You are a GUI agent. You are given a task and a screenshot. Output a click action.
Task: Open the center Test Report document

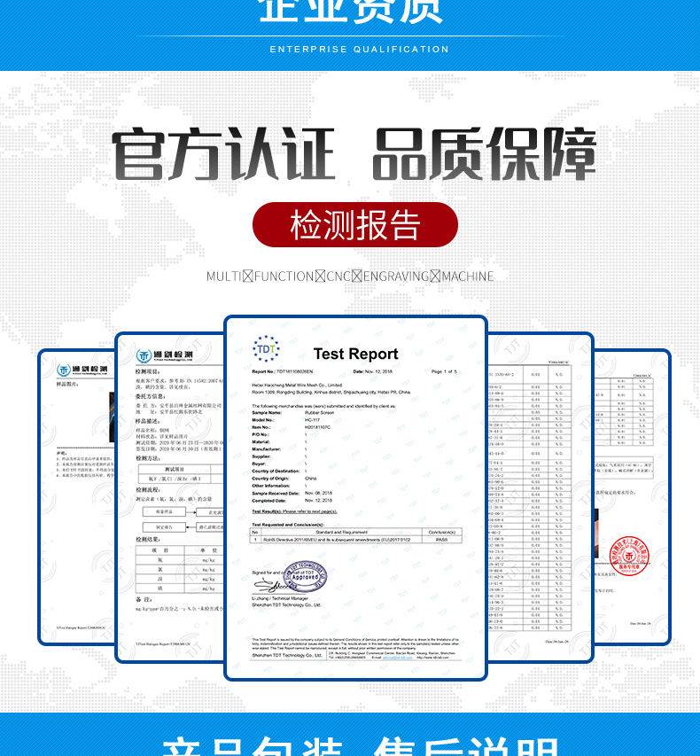356,497
